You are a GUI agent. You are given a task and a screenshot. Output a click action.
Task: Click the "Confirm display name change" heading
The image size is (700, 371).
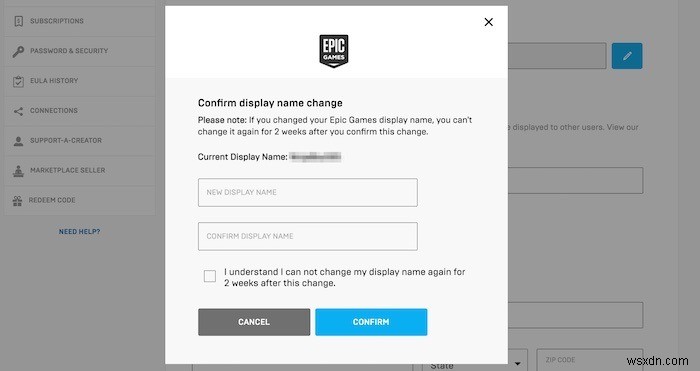tap(270, 103)
